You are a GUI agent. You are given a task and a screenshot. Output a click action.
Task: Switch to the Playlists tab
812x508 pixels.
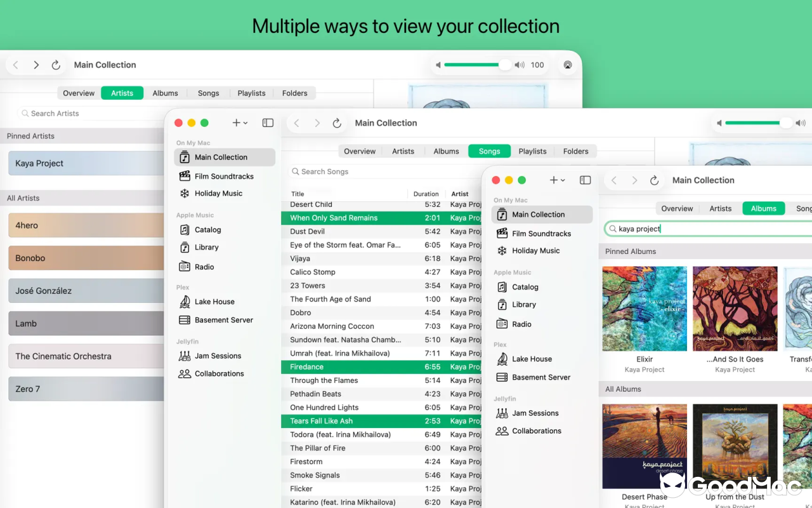(532, 151)
